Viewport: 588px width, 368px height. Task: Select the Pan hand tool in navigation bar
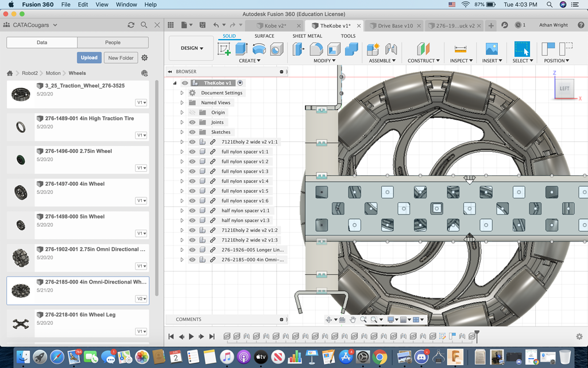[x=353, y=320]
